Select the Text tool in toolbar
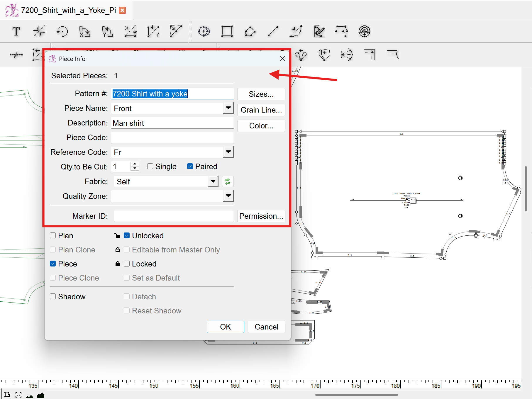Screen dimensions: 532x399 click(x=16, y=31)
